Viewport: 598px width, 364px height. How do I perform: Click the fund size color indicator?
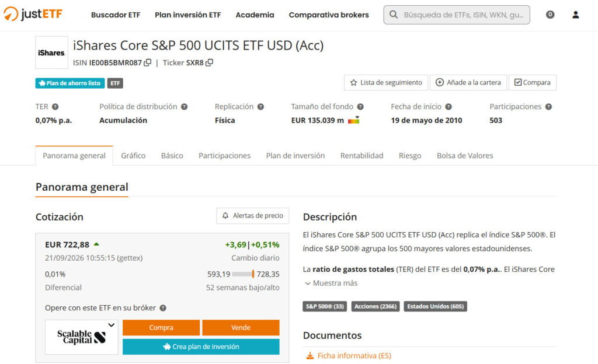click(x=353, y=120)
